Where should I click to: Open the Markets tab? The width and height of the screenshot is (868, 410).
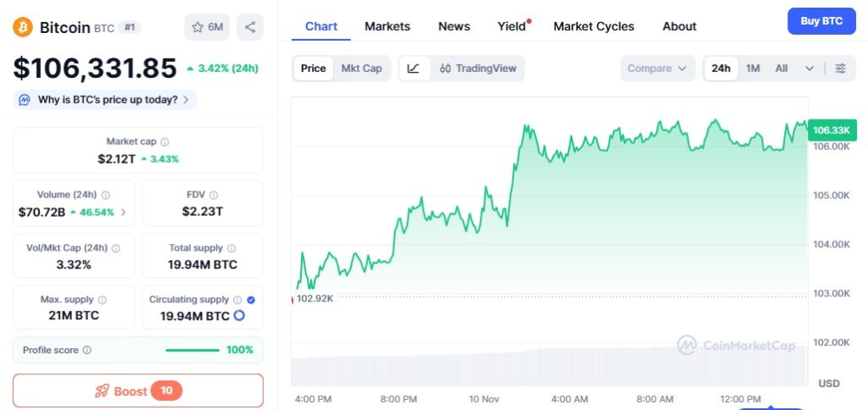pos(387,26)
